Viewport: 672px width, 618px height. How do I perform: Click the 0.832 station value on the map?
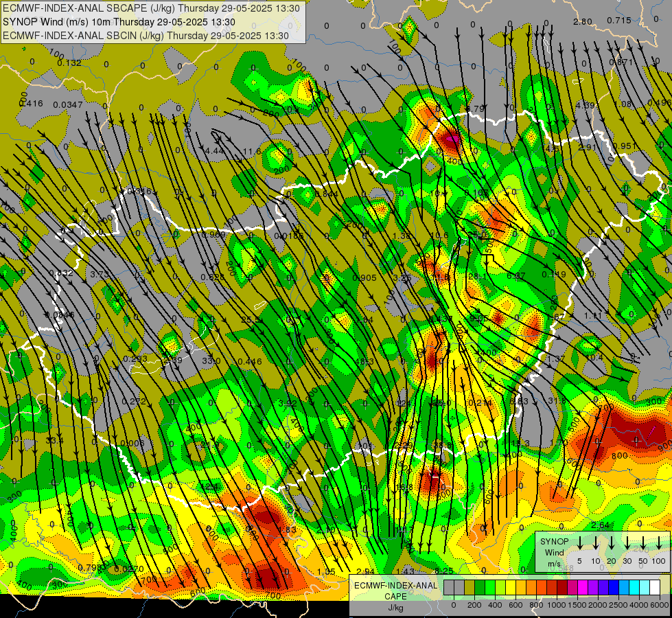[61, 273]
